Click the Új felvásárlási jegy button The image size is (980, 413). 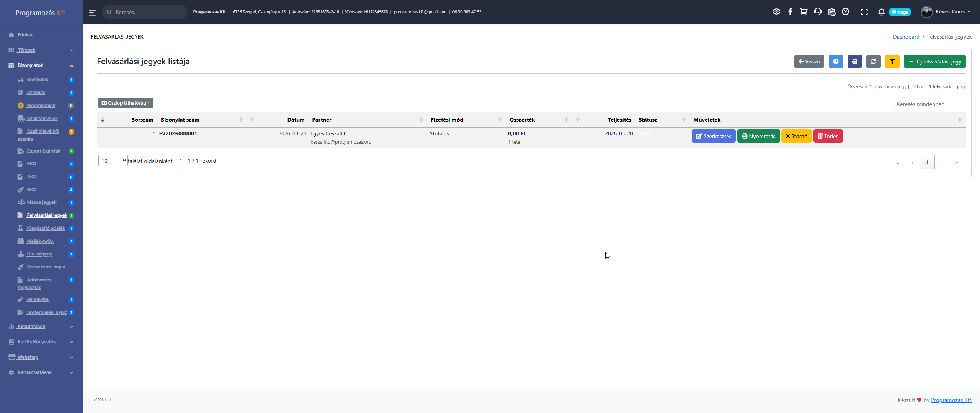coord(934,62)
